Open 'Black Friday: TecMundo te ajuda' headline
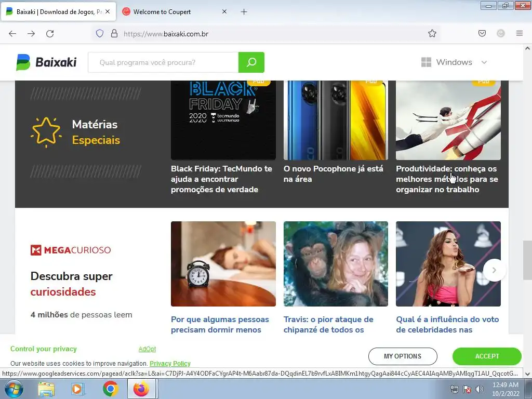 [221, 179]
